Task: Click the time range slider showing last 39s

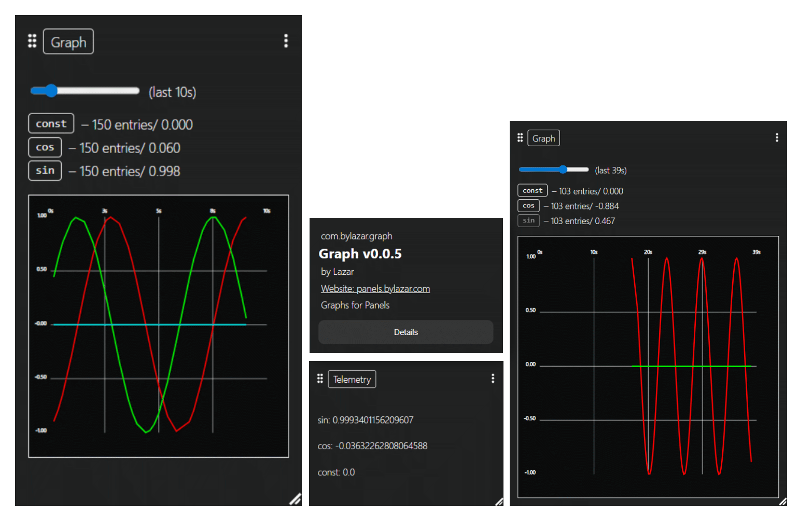Action: (554, 170)
